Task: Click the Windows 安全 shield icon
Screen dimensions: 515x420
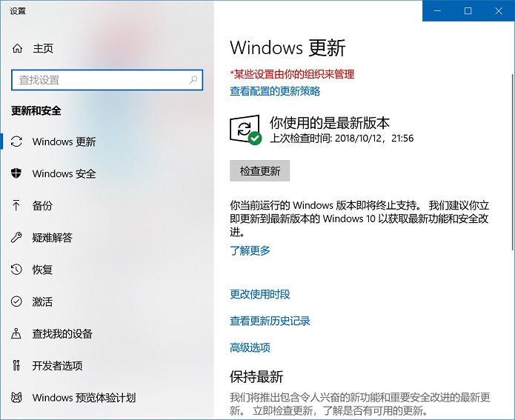Action: [x=16, y=173]
